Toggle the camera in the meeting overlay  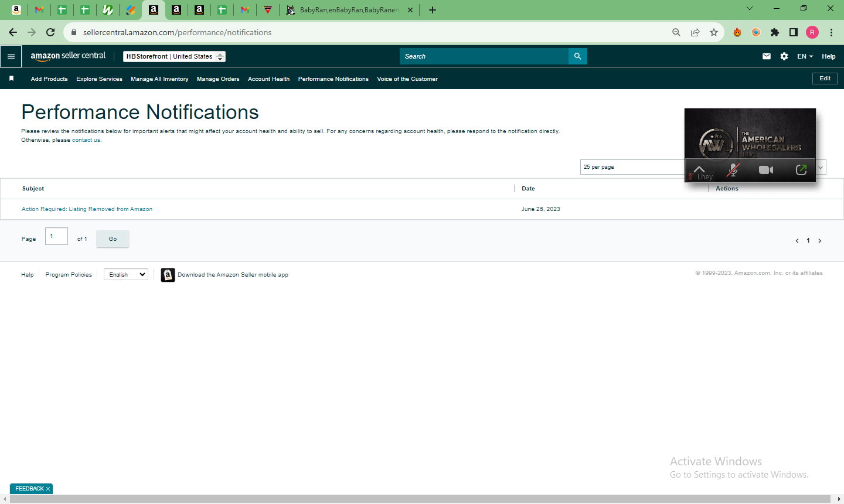coord(766,170)
